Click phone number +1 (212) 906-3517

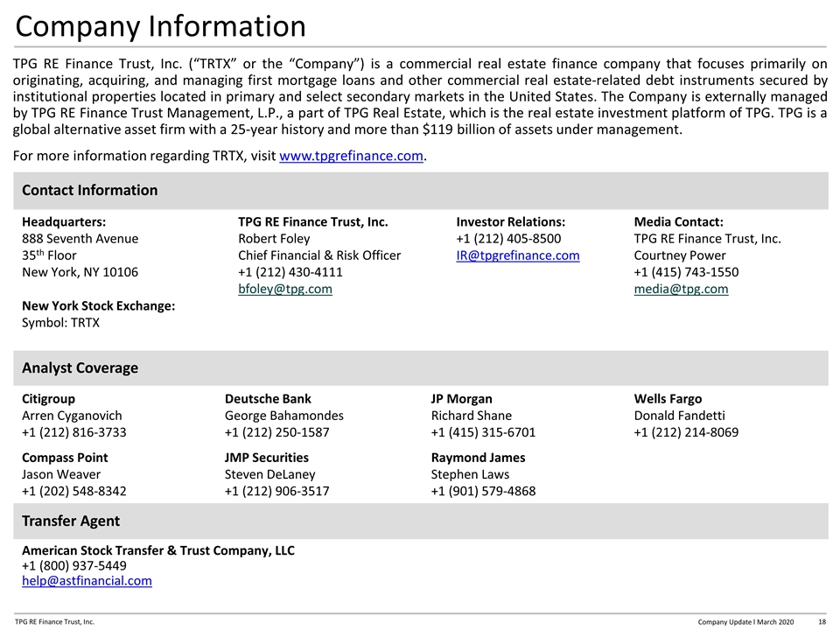click(277, 491)
